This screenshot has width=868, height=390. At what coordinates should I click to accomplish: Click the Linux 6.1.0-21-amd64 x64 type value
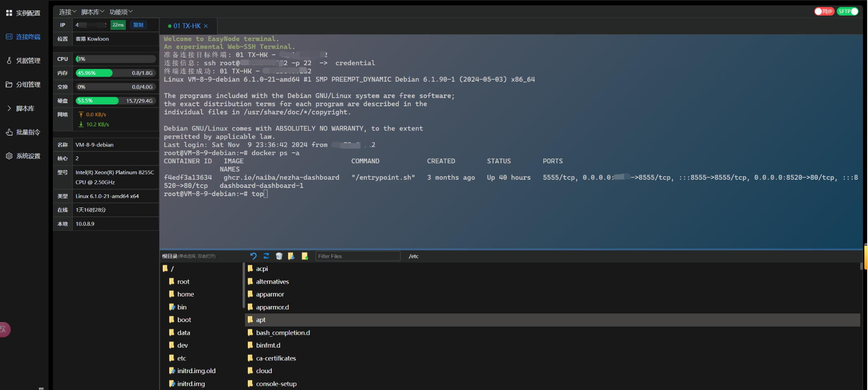coord(107,196)
